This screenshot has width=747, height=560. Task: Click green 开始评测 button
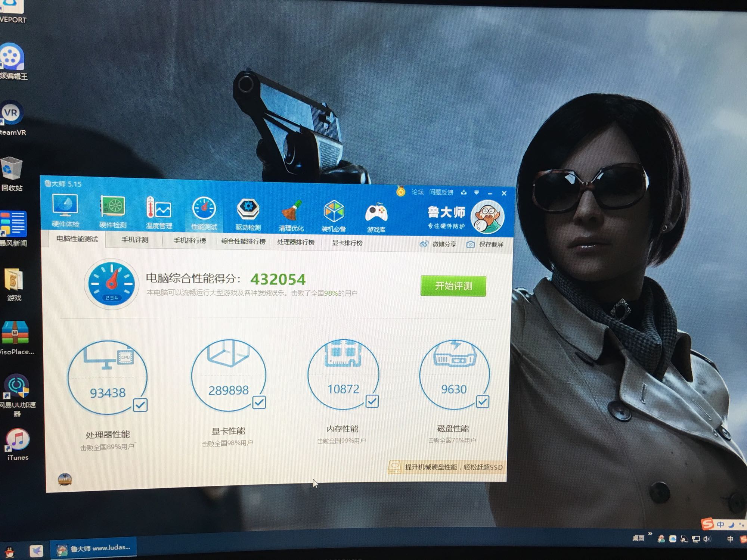point(453,286)
